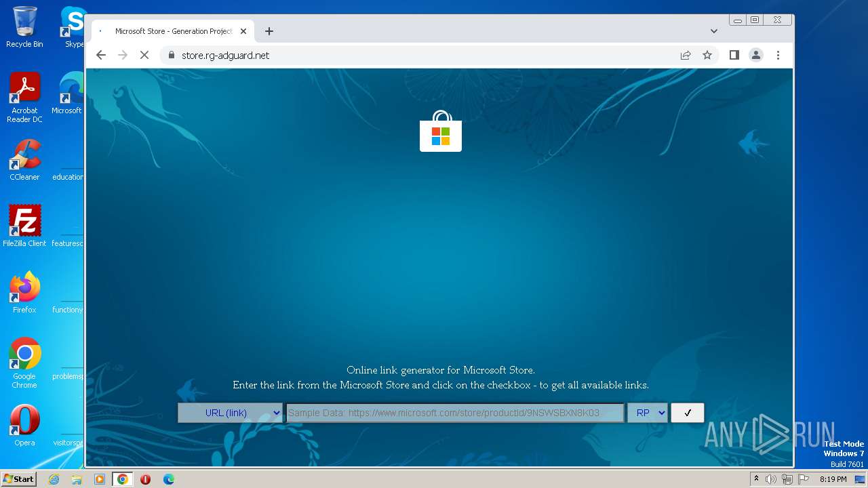Minimize the Chrome window
Image resolution: width=868 pixels, height=488 pixels.
click(x=738, y=20)
